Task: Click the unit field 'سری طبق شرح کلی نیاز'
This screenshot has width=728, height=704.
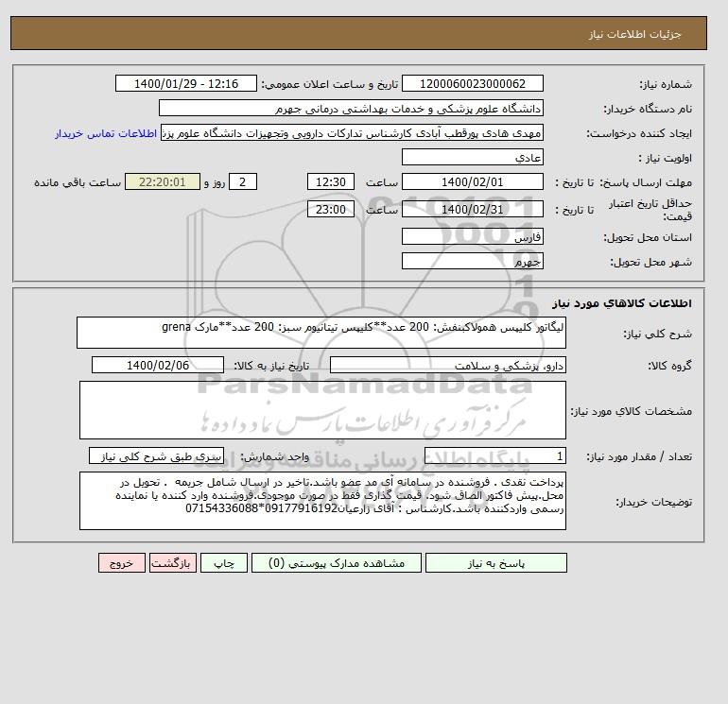Action: click(156, 455)
